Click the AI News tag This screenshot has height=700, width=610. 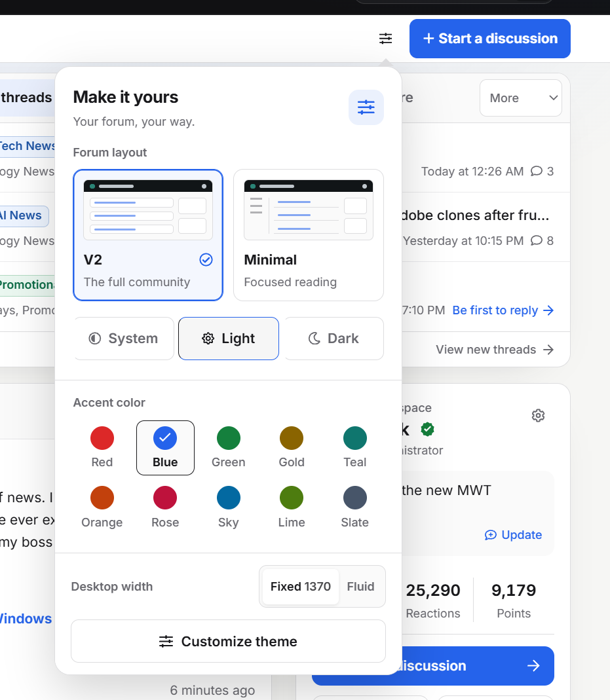(x=23, y=215)
